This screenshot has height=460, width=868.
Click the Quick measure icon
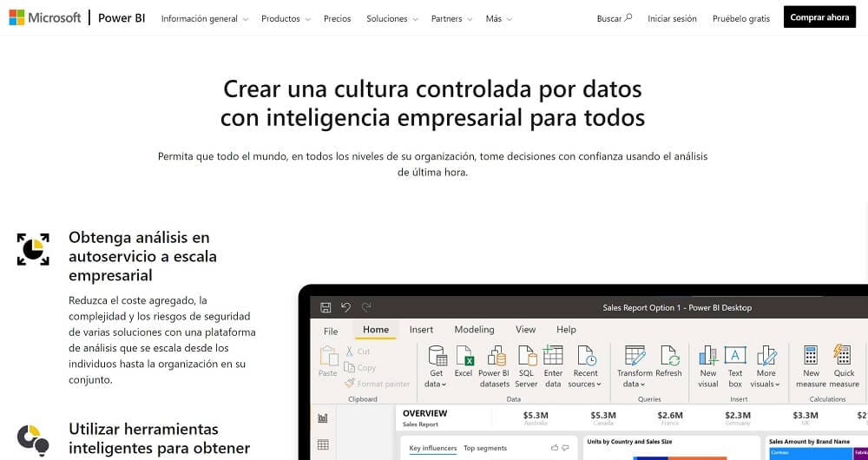(x=842, y=355)
